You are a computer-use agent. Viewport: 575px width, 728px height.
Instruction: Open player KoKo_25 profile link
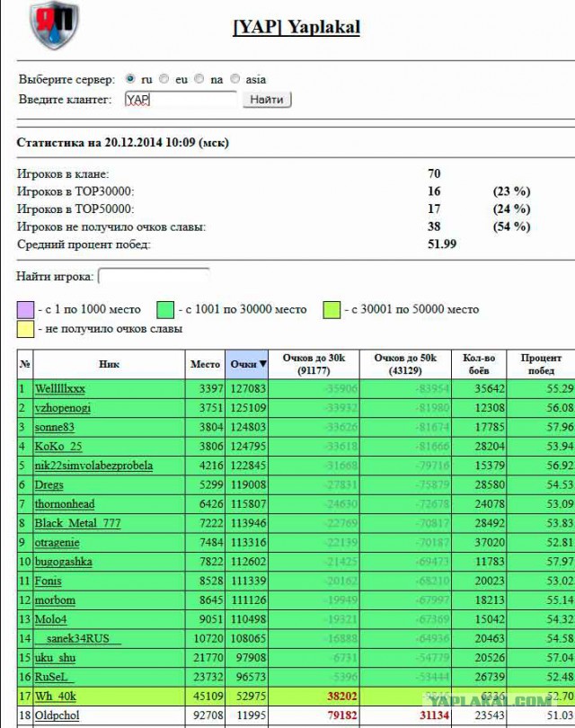pos(58,447)
